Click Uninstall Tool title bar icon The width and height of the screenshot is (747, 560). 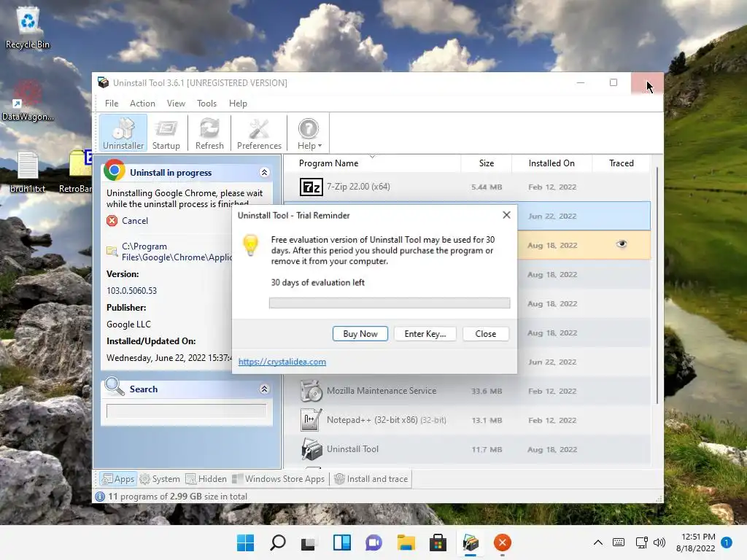[x=103, y=83]
